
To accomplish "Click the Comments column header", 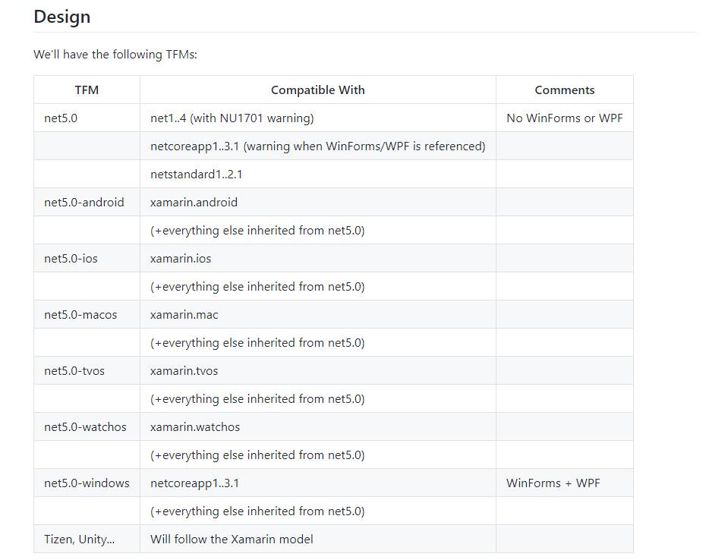I will coord(565,90).
